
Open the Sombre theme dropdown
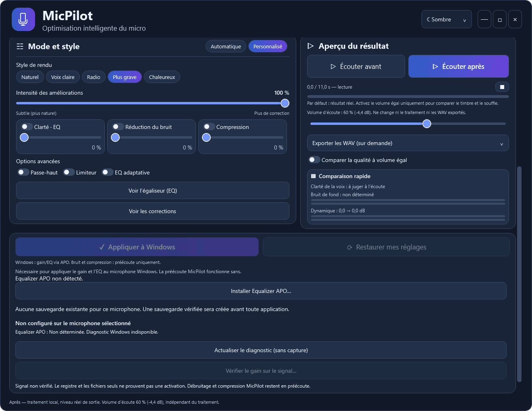(x=447, y=19)
